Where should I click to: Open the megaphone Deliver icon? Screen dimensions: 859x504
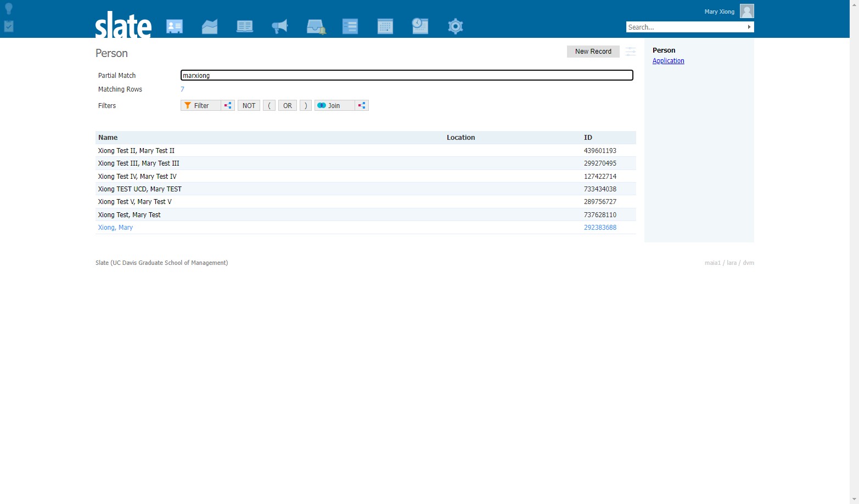[280, 26]
